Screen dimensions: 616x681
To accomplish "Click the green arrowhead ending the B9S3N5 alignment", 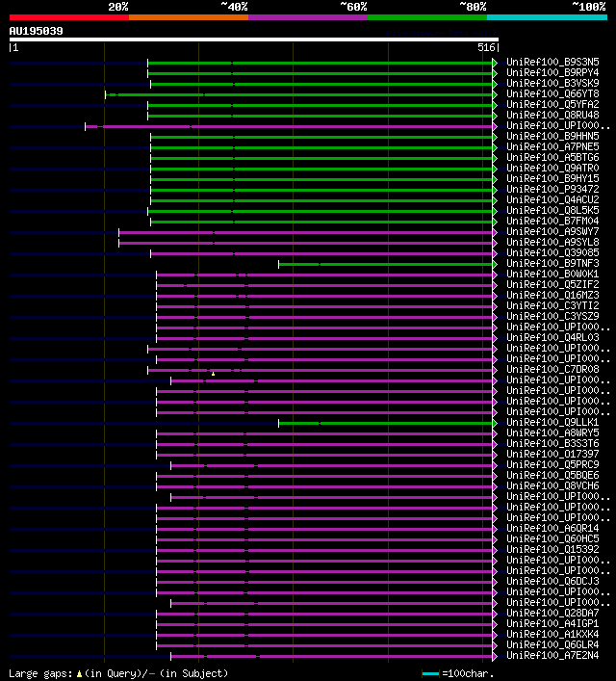I will [x=495, y=63].
